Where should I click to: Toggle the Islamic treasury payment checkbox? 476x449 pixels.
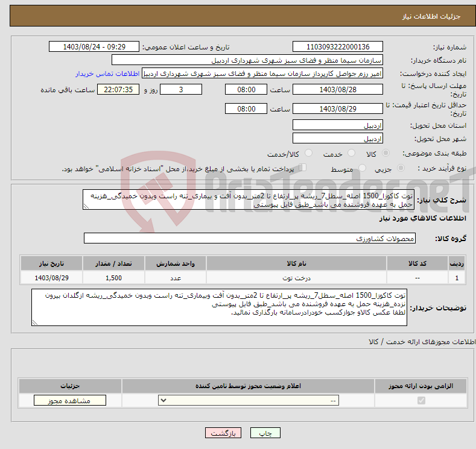coord(303,168)
